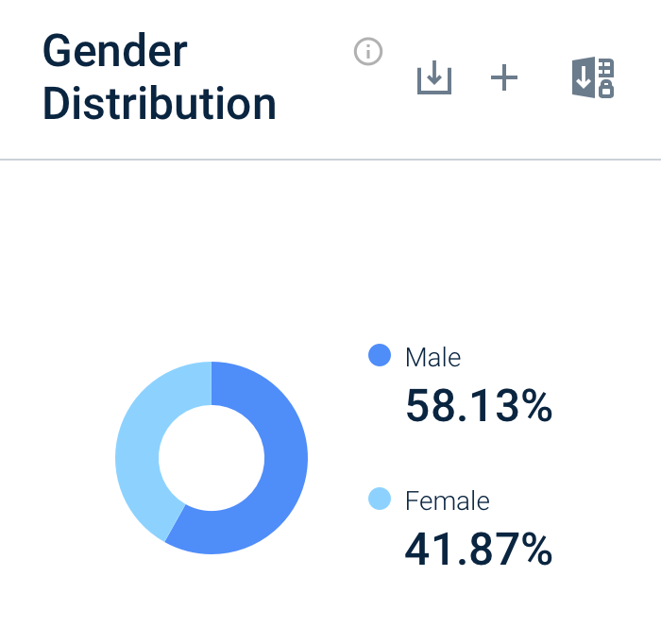
Task: Download the Gender Distribution chart
Action: pos(434,78)
